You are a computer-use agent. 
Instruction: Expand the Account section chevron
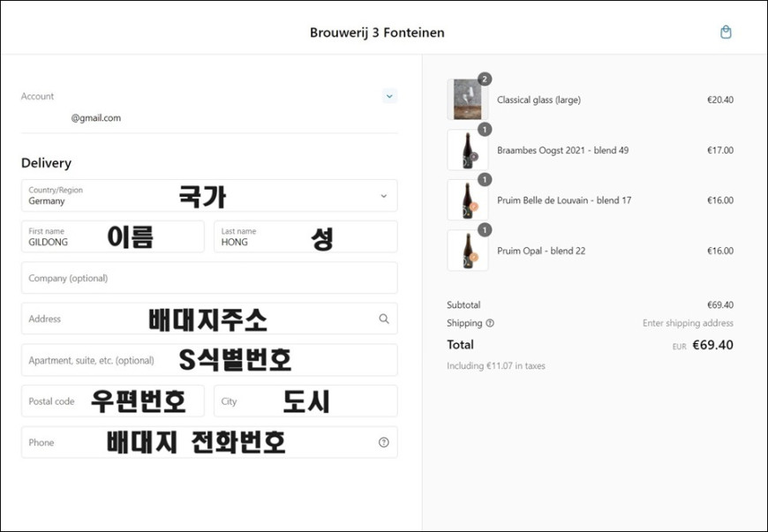tap(389, 96)
